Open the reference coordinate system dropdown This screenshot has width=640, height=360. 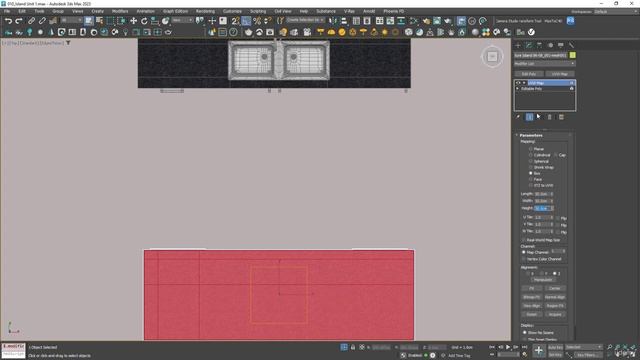coord(182,20)
